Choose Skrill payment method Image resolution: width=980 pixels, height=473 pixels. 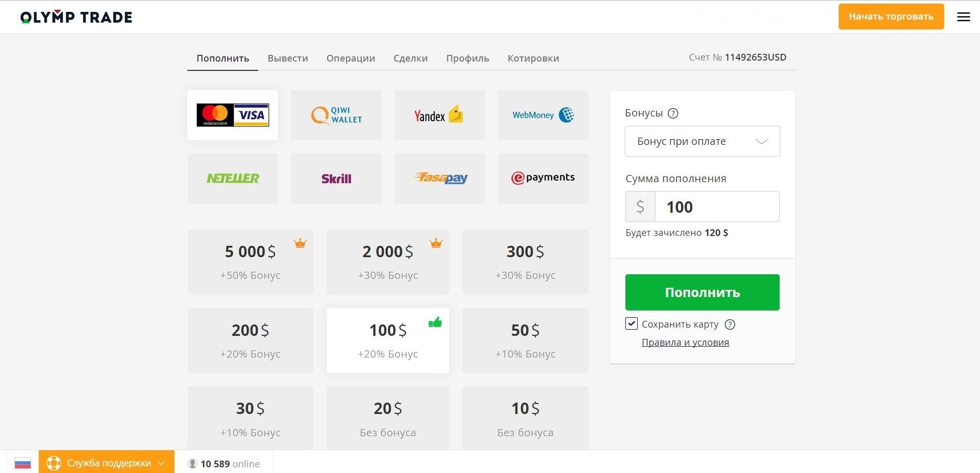[x=336, y=178]
